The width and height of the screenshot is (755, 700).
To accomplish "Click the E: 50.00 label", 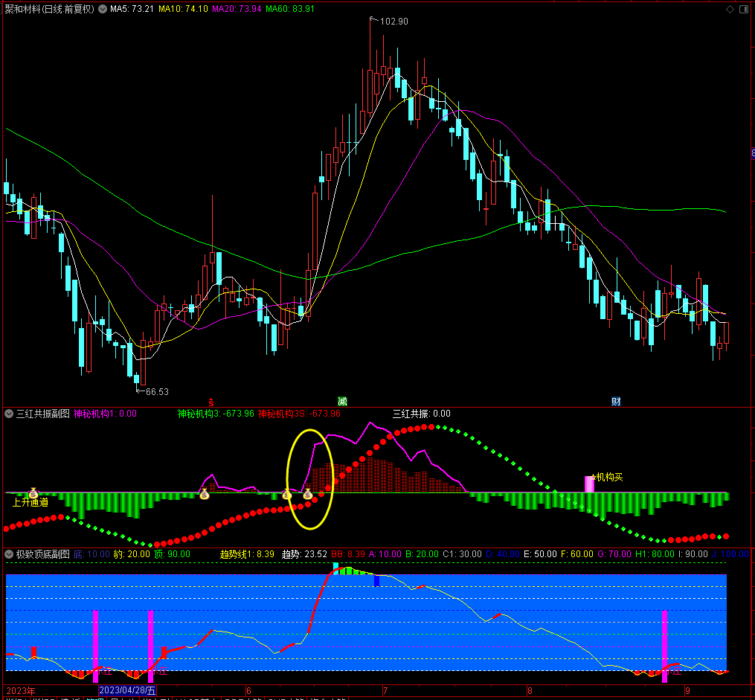I will point(540,554).
